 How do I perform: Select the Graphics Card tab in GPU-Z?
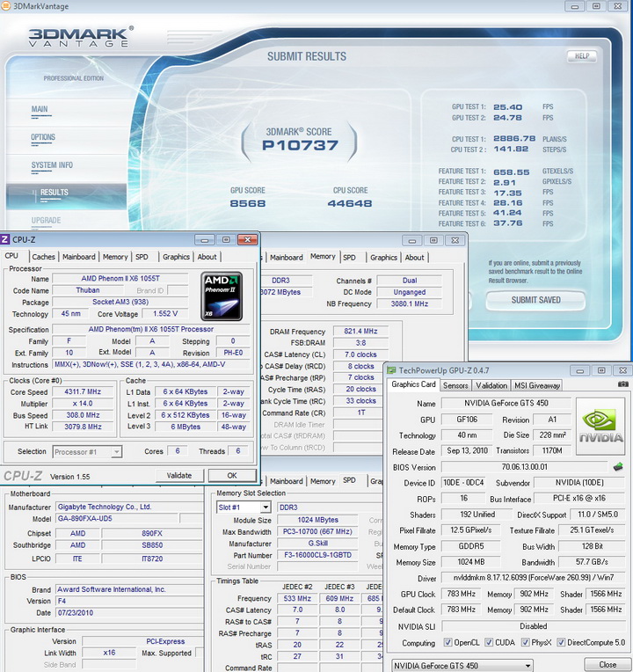[413, 384]
